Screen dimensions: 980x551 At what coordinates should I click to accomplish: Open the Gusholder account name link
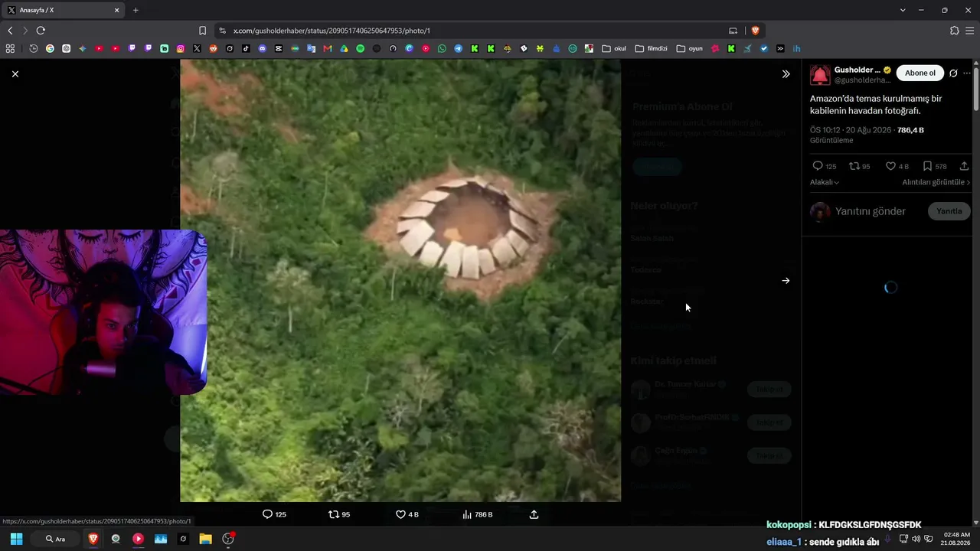pyautogui.click(x=857, y=70)
